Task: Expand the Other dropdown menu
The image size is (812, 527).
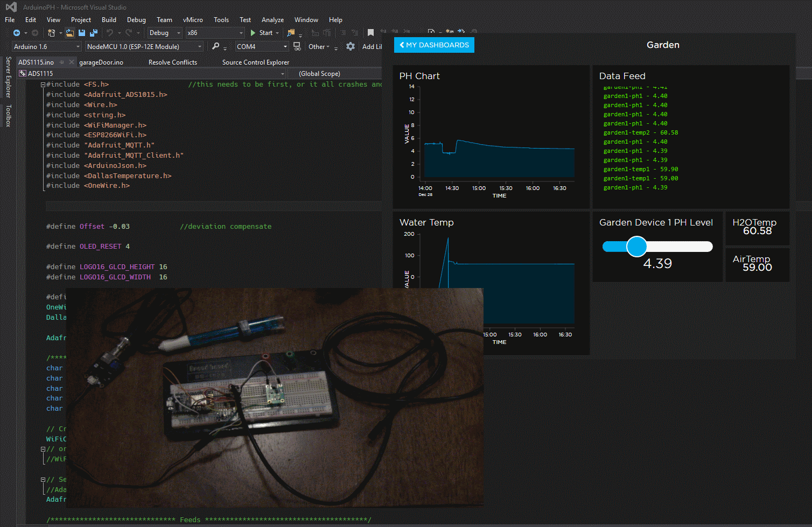Action: tap(319, 47)
